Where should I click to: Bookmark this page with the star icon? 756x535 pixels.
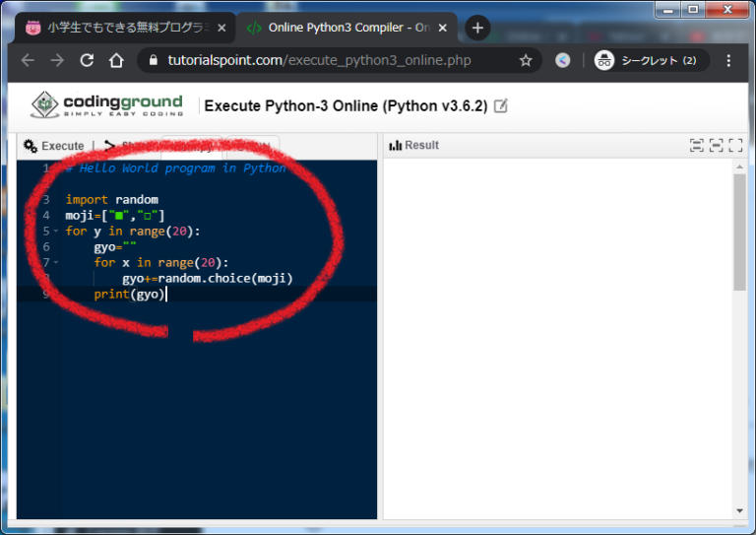coord(526,60)
